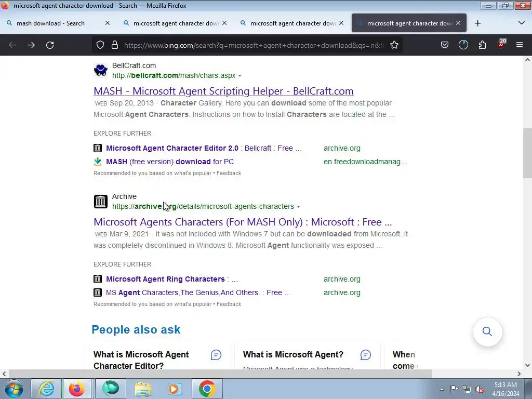The image size is (532, 399).
Task: Close the third microsoft agent character tab
Action: click(x=341, y=23)
